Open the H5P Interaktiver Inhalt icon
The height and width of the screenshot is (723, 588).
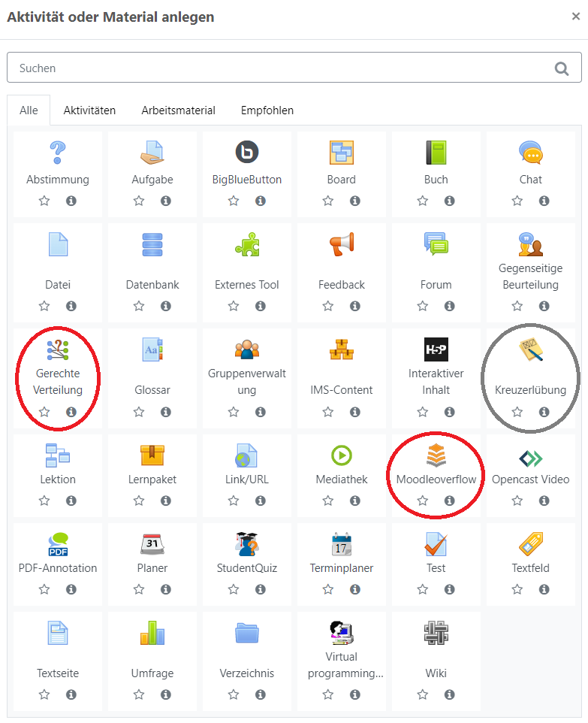[436, 349]
